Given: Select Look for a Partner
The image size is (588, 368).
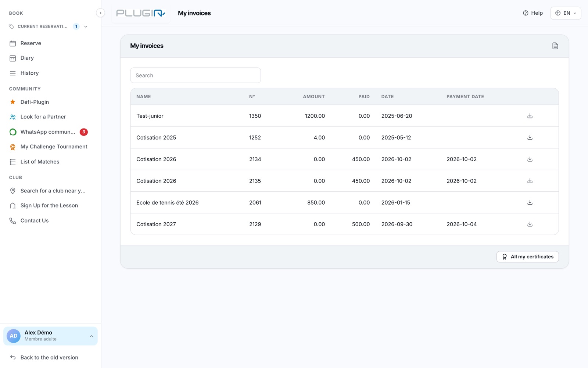Looking at the screenshot, I should click(x=43, y=117).
